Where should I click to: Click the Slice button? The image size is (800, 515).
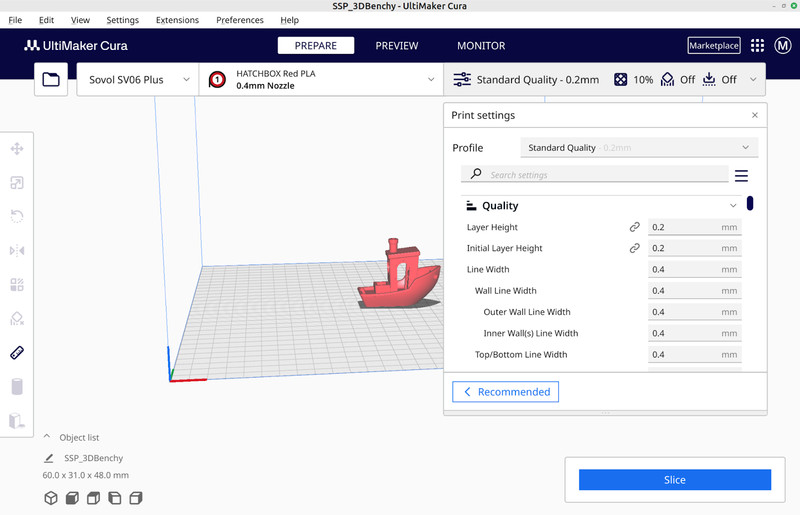(674, 480)
